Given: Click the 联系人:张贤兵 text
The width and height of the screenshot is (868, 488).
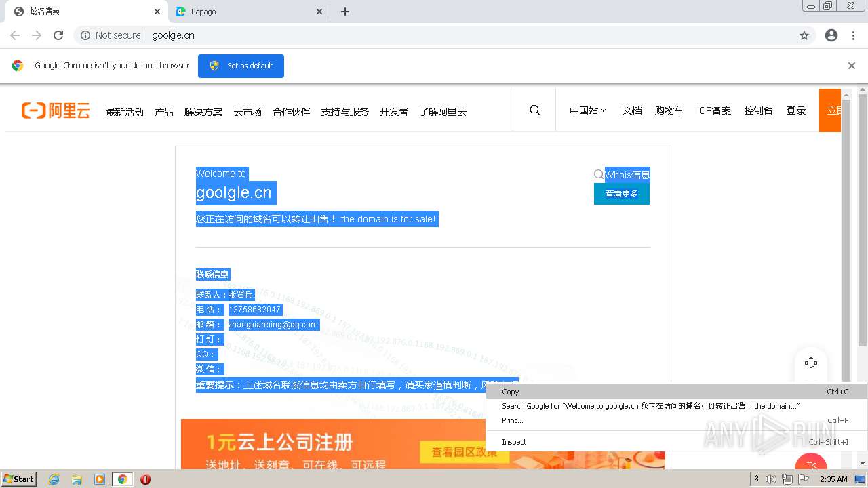Looking at the screenshot, I should tap(224, 295).
